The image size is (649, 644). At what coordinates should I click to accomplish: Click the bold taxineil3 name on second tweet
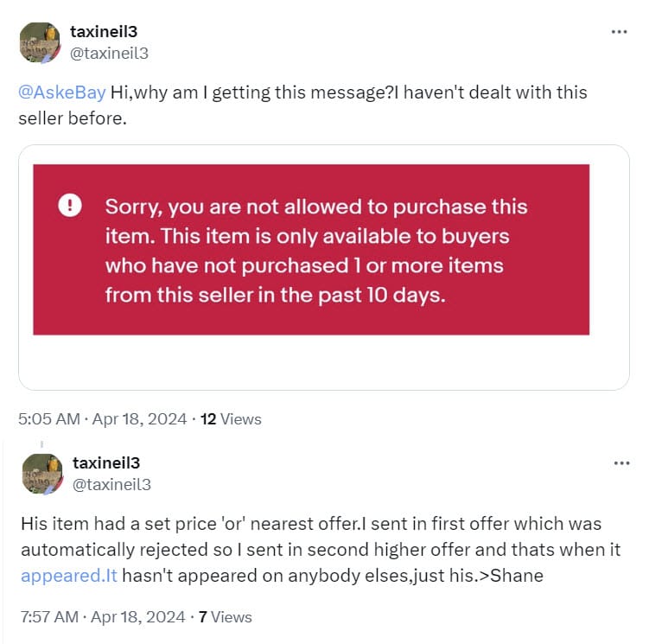pos(105,463)
